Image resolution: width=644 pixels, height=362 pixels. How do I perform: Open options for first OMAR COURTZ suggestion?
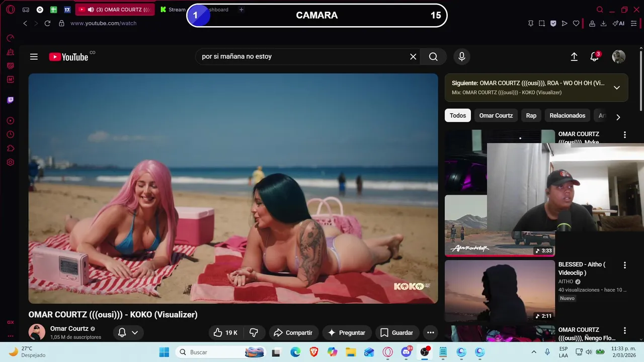pos(625,135)
